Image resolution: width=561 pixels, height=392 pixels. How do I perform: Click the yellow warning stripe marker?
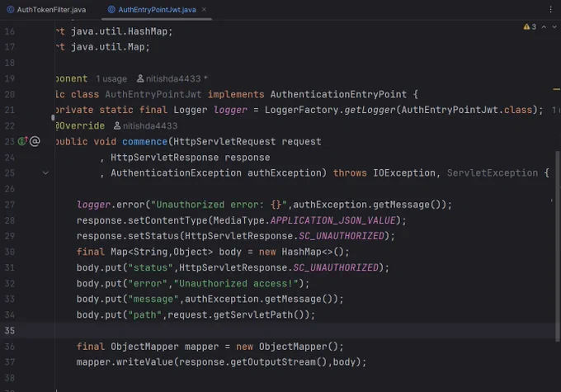point(556,89)
